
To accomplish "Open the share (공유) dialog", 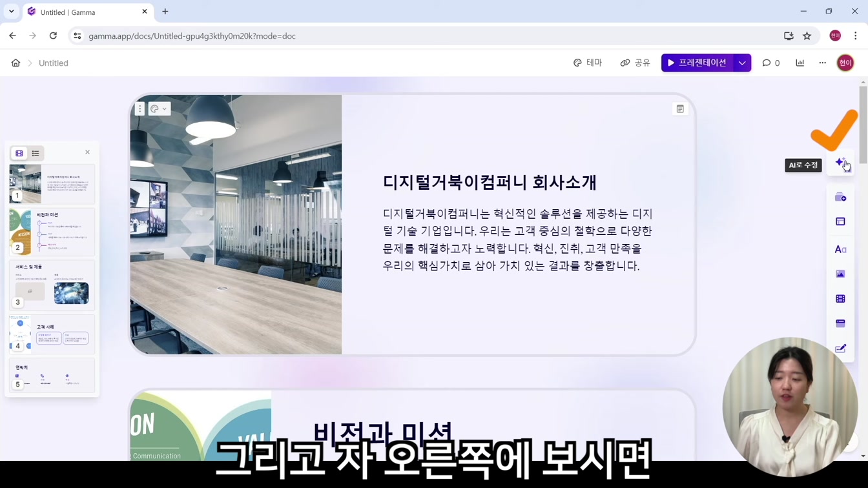I will click(635, 63).
